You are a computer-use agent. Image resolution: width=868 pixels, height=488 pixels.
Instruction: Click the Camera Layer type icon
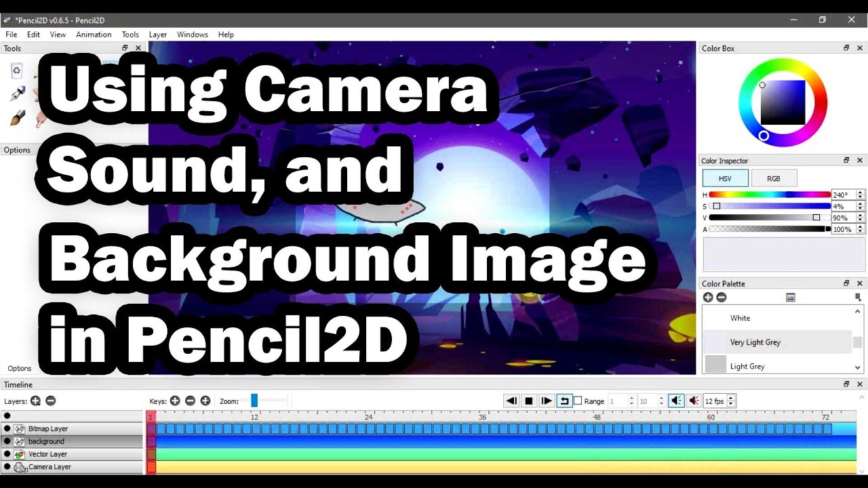click(20, 467)
